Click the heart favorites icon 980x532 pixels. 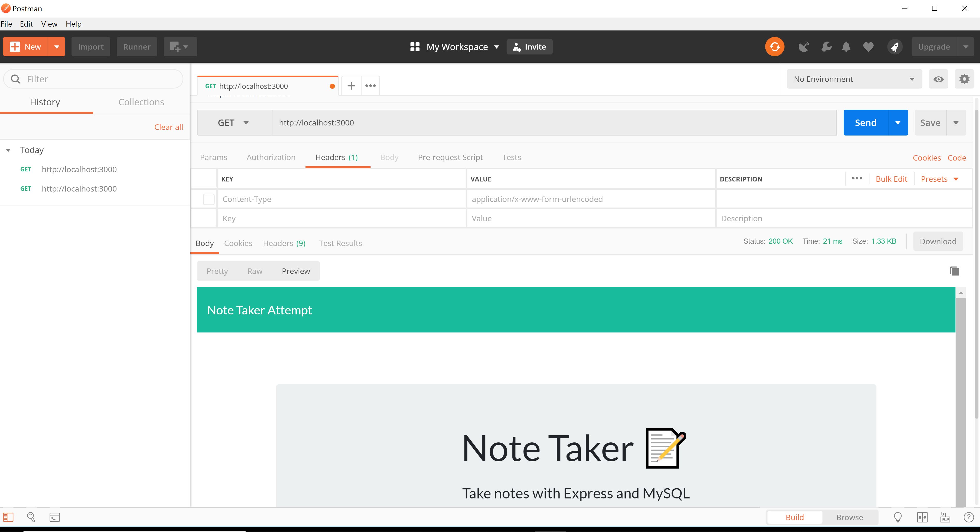coord(868,46)
